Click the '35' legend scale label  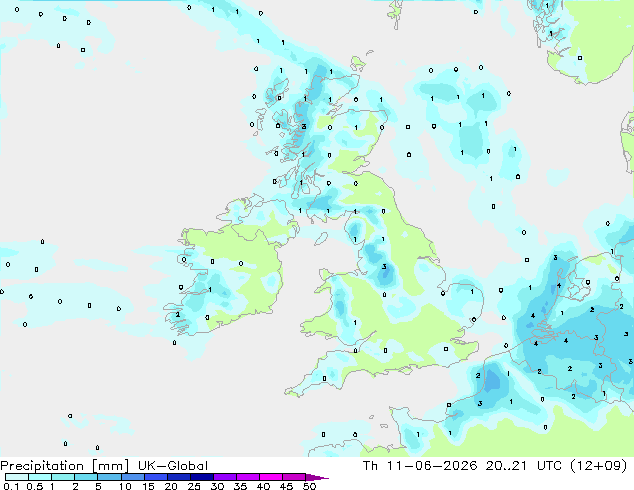pyautogui.click(x=240, y=486)
